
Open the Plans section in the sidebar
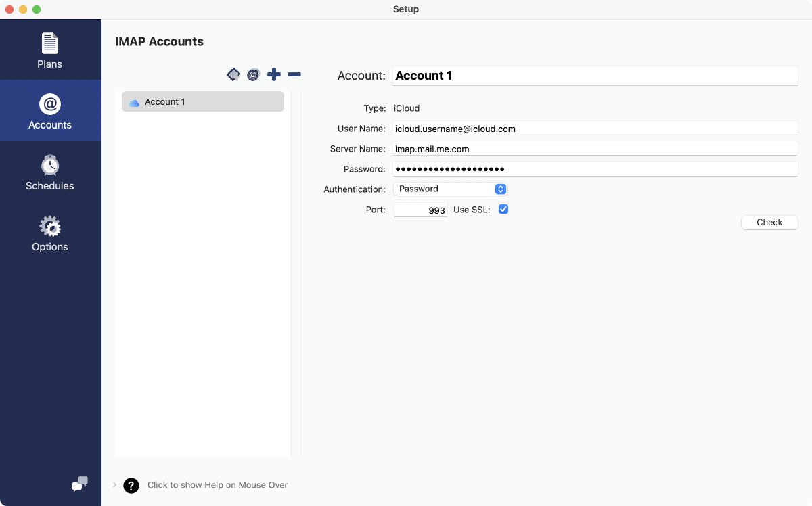[x=49, y=49]
